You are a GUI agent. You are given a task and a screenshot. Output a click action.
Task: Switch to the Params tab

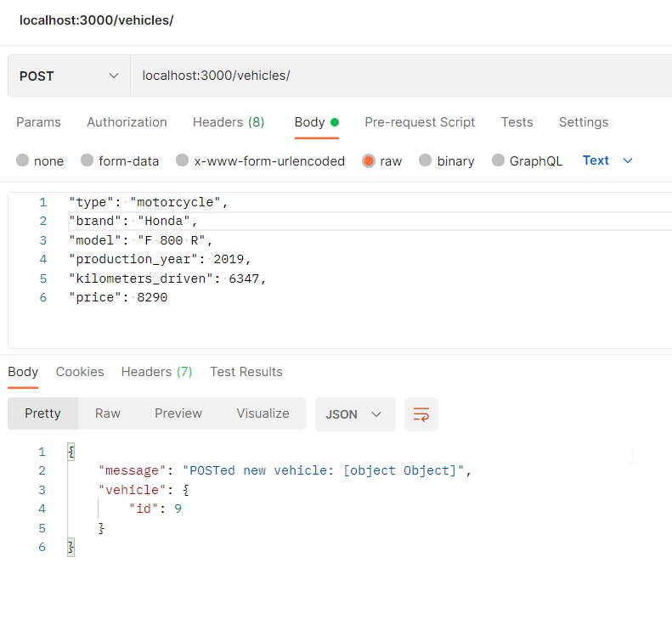tap(38, 122)
